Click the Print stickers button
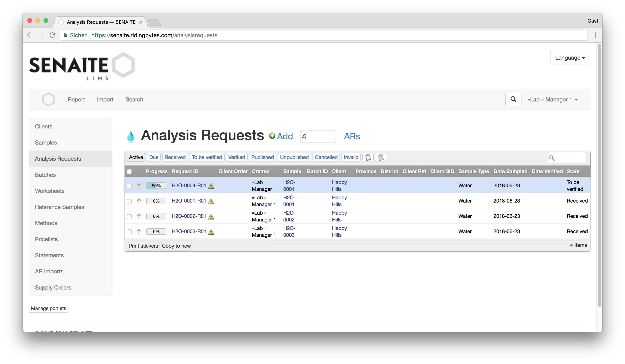This screenshot has height=364, width=625. click(143, 246)
